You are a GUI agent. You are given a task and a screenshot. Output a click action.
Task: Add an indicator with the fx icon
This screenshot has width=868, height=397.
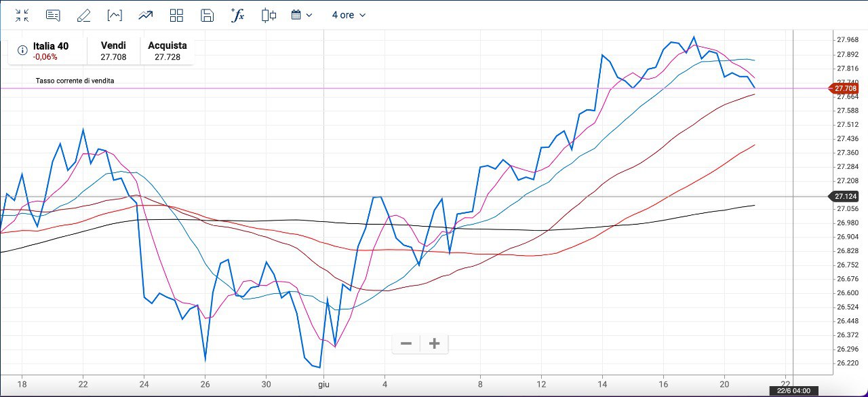coord(237,15)
